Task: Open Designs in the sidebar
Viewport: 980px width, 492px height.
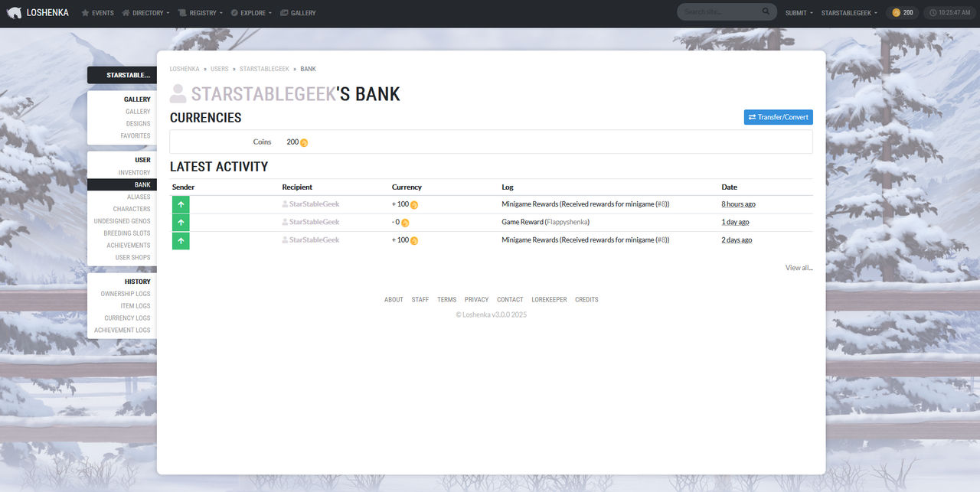Action: point(138,124)
